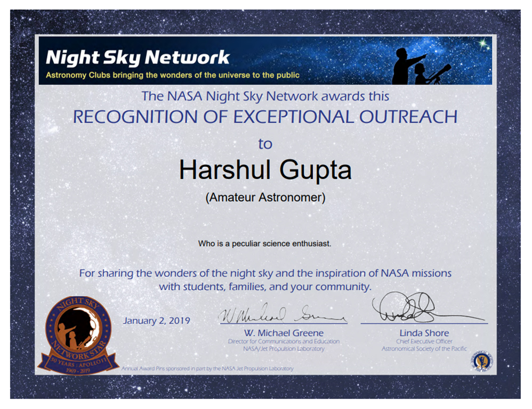Click 'Director for Communications and Education'
Screen dimensions: 532x409
click(x=284, y=341)
